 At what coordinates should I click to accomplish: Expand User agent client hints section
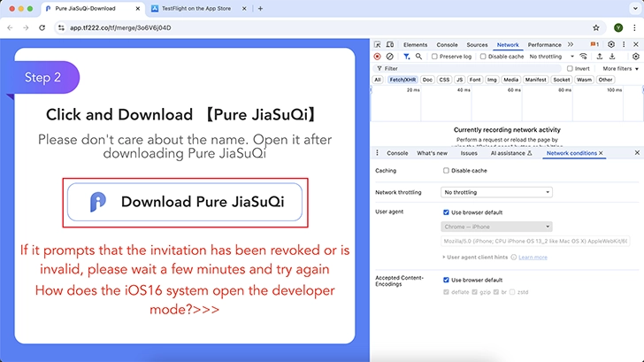[x=475, y=258]
